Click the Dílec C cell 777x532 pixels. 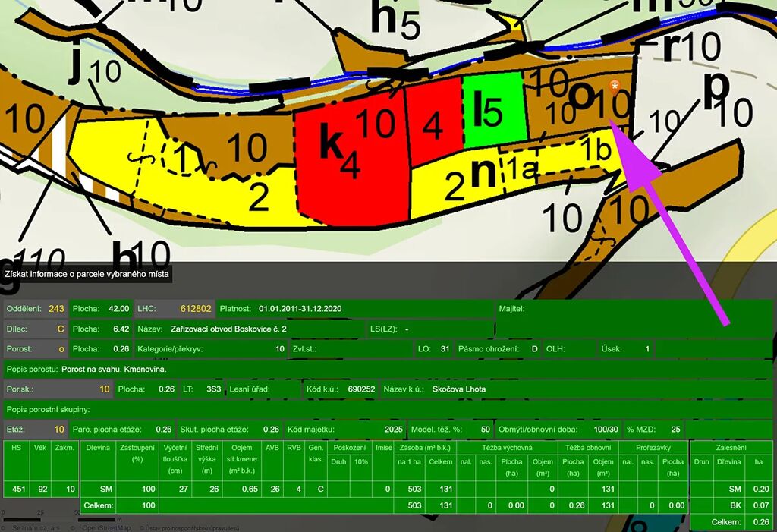point(36,329)
